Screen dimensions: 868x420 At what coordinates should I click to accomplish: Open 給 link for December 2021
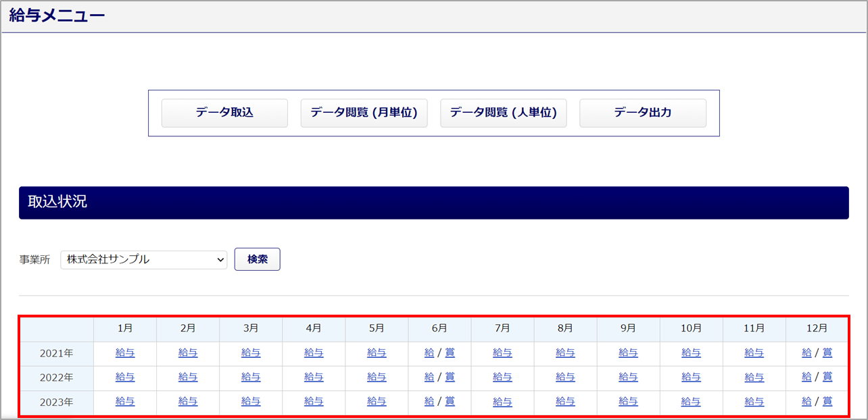point(806,352)
